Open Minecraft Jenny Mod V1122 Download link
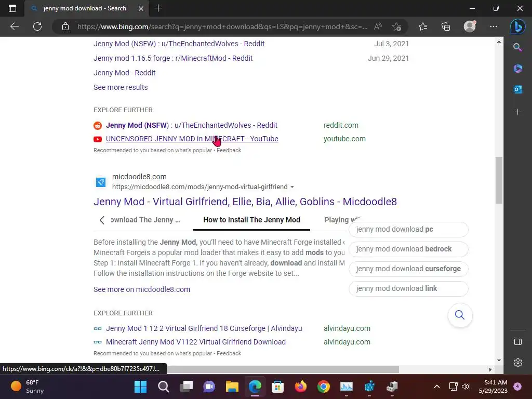 coord(196,342)
